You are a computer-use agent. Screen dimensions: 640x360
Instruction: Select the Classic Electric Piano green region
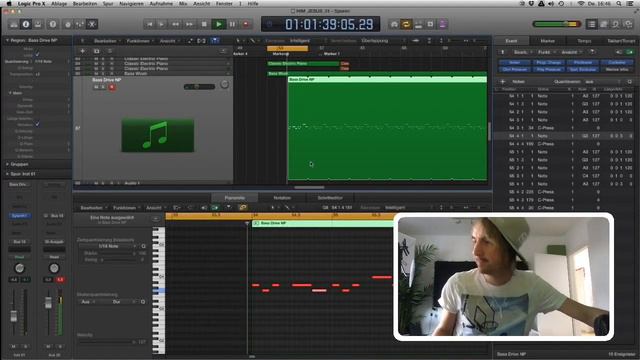(303, 63)
